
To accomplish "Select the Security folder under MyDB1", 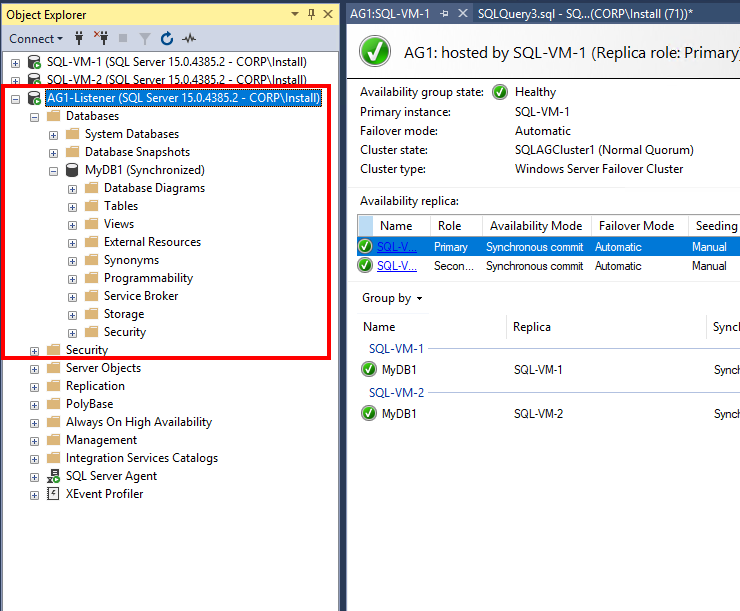I will pos(125,332).
